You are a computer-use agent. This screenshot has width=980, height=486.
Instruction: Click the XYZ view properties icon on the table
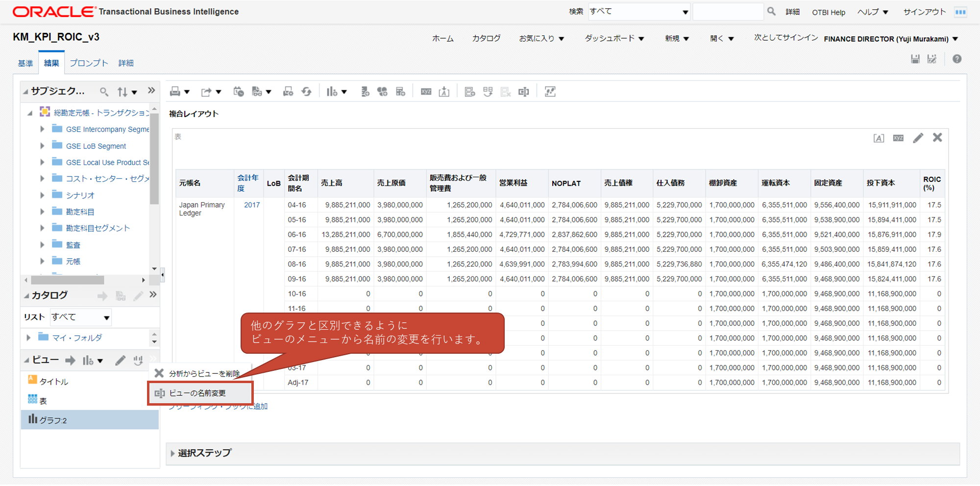[898, 138]
